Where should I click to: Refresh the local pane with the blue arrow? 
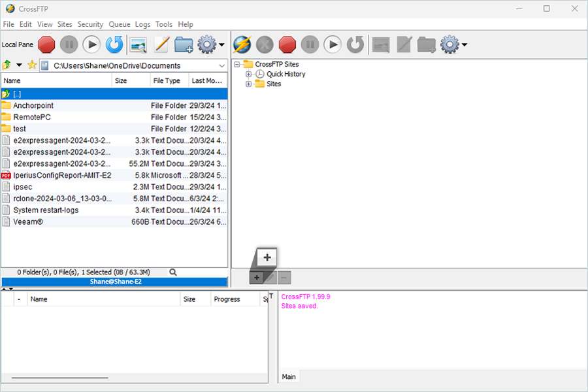(x=114, y=44)
